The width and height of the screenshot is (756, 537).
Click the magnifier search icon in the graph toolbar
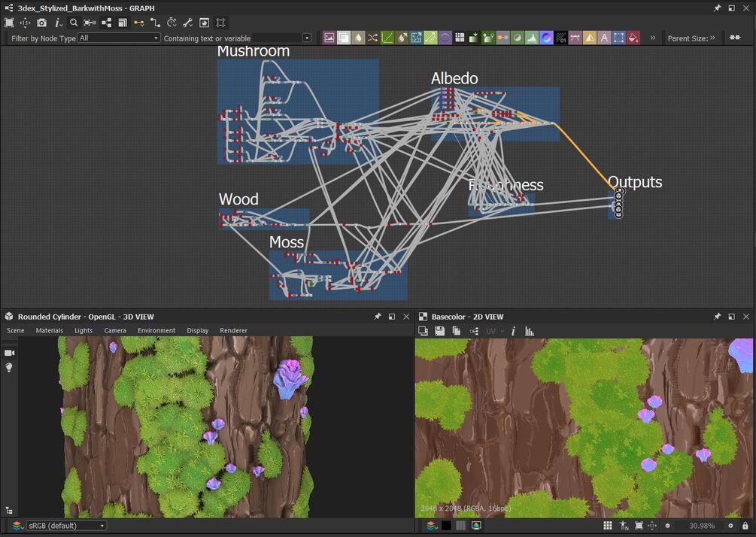coord(73,23)
